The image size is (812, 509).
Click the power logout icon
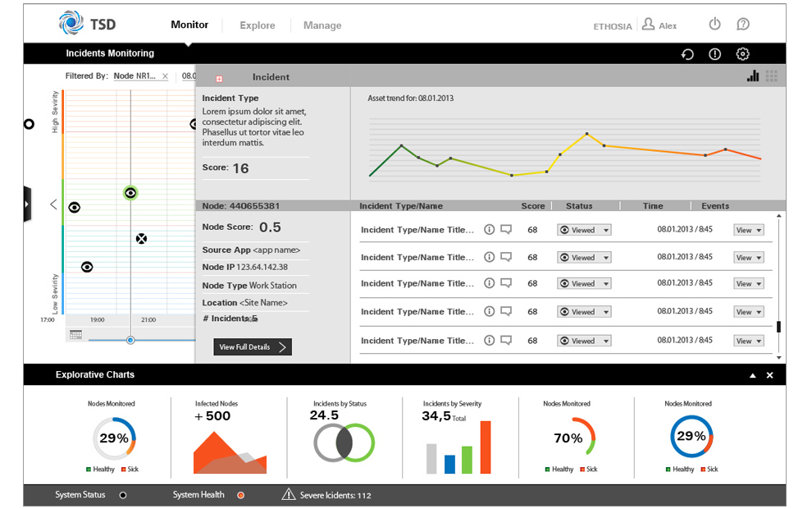[x=714, y=25]
